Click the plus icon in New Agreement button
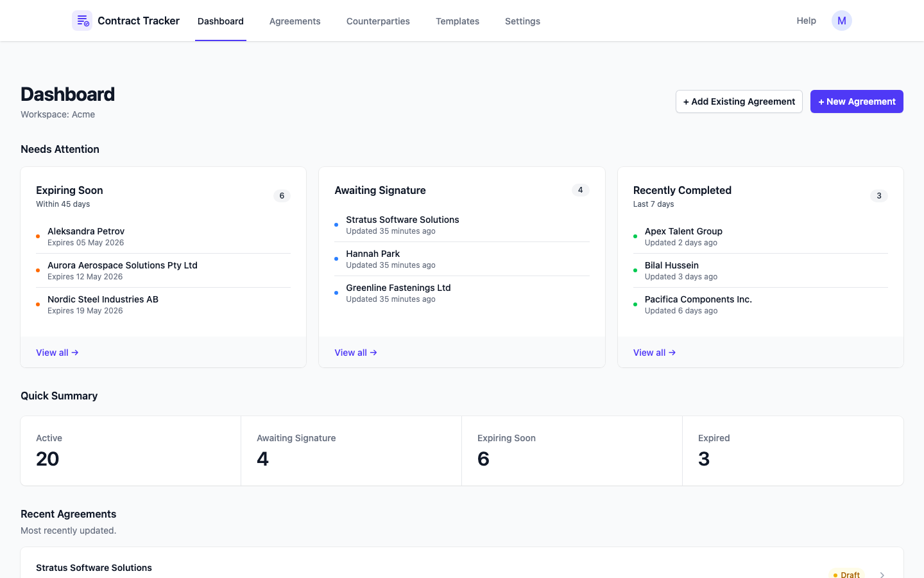Viewport: 924px width, 578px height. (822, 101)
